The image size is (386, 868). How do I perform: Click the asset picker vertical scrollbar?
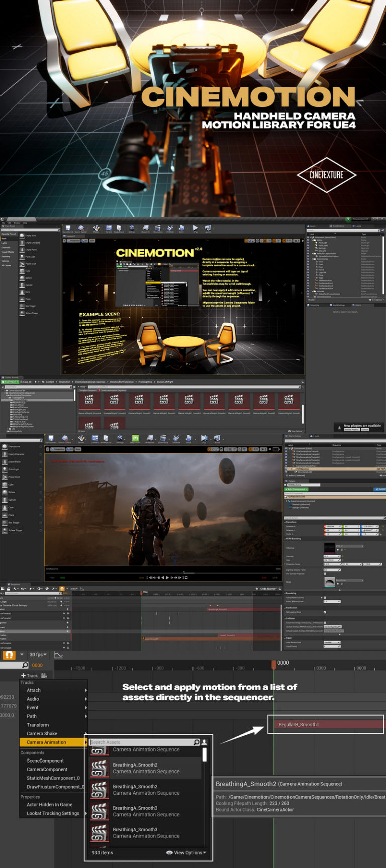pos(204,754)
